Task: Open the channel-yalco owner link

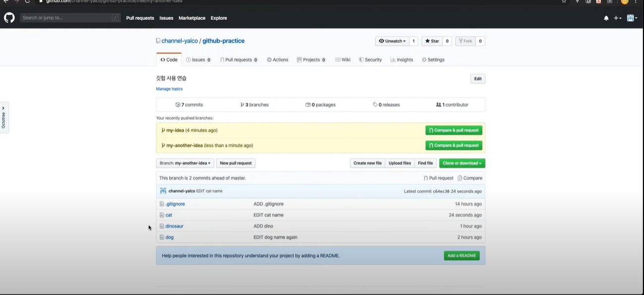Action: 180,41
